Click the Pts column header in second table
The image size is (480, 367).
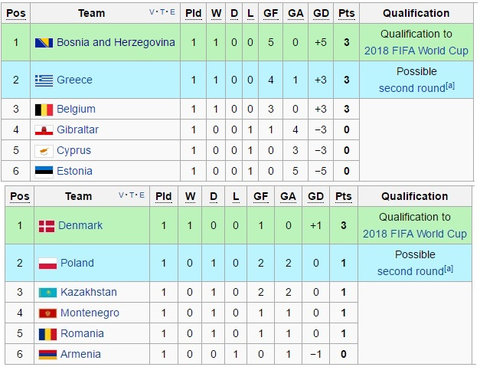pos(343,196)
